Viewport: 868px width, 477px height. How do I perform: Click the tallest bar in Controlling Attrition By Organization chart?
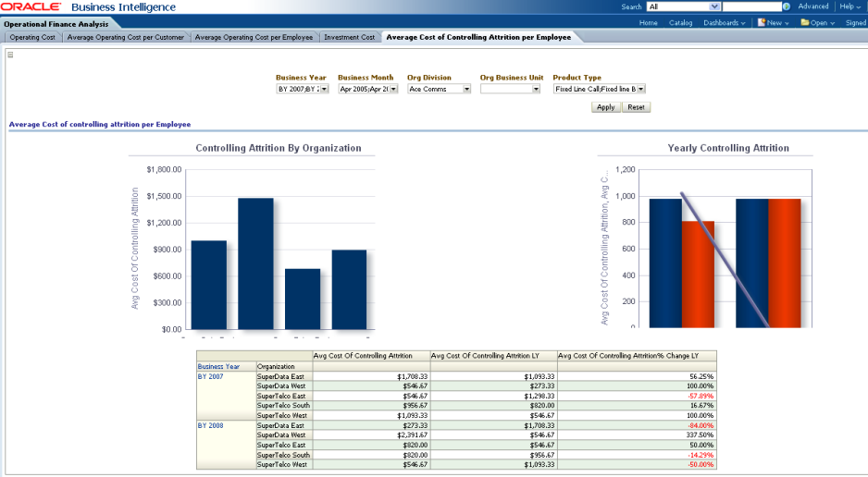pyautogui.click(x=255, y=263)
